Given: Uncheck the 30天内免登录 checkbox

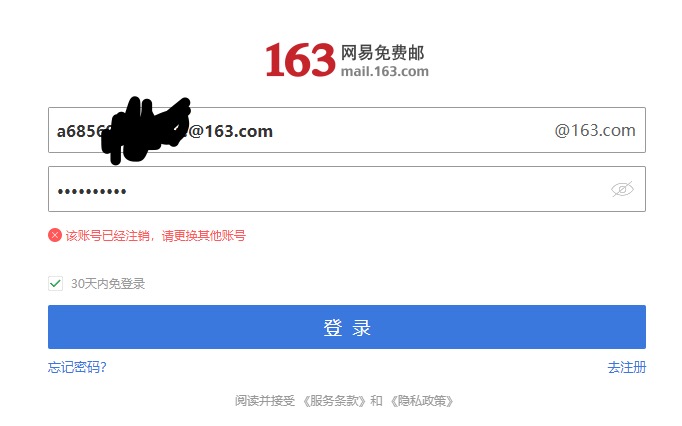Looking at the screenshot, I should [x=55, y=284].
